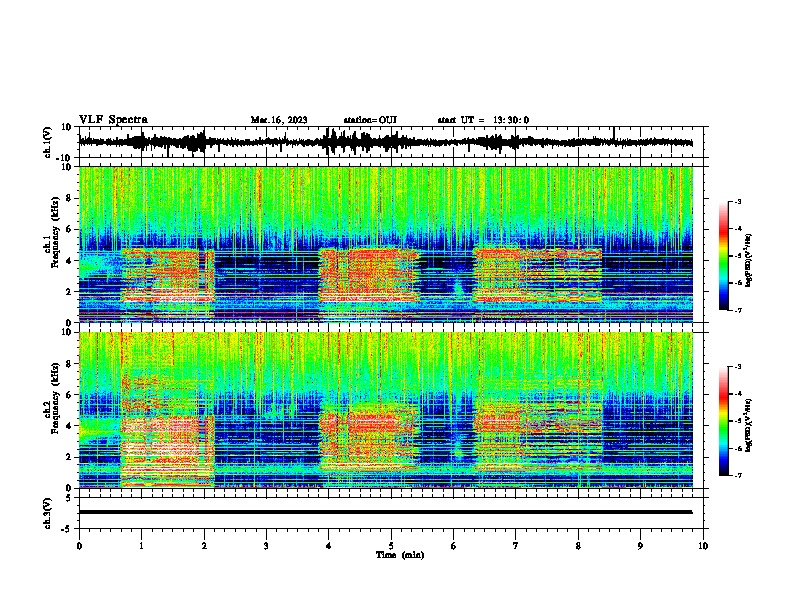Click the ch.2 noise burst near minute 4.5
This screenshot has width=792, height=612.
[x=369, y=437]
